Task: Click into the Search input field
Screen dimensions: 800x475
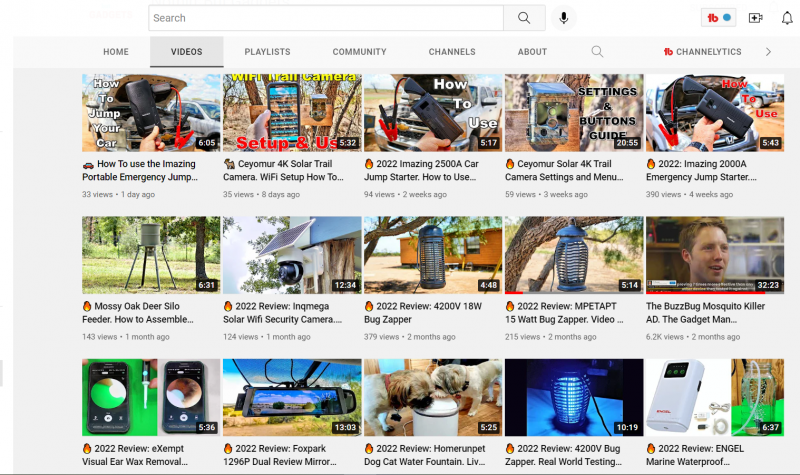Action: (325, 18)
